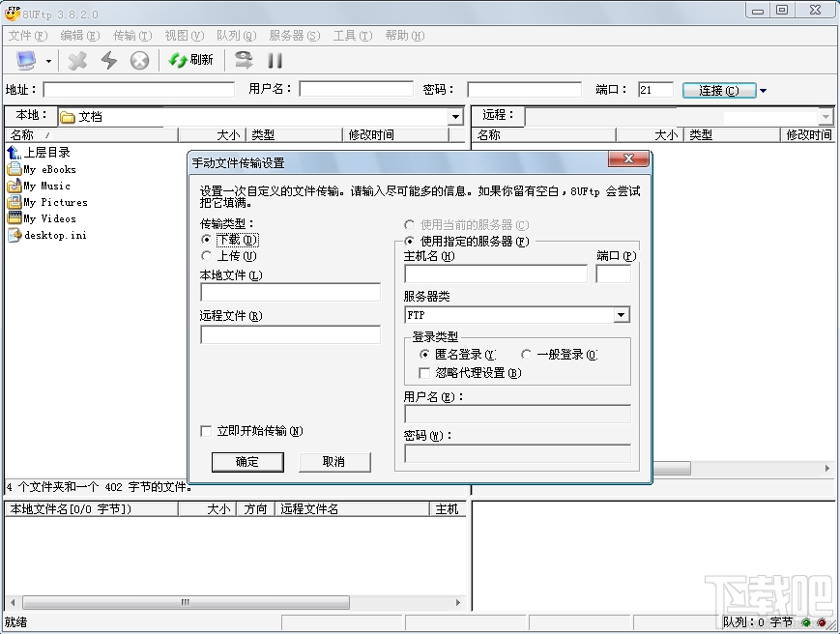Open the 视图 menu
840x634 pixels.
pos(185,36)
